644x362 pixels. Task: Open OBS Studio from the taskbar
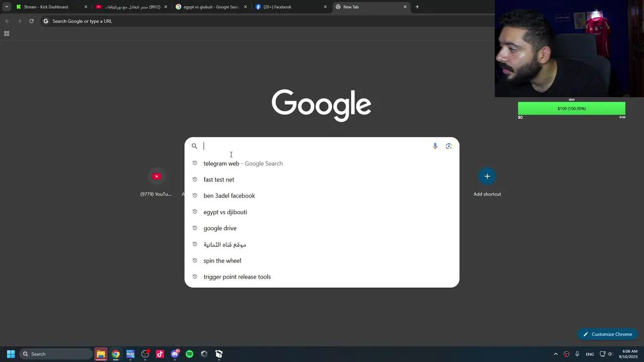(x=145, y=354)
